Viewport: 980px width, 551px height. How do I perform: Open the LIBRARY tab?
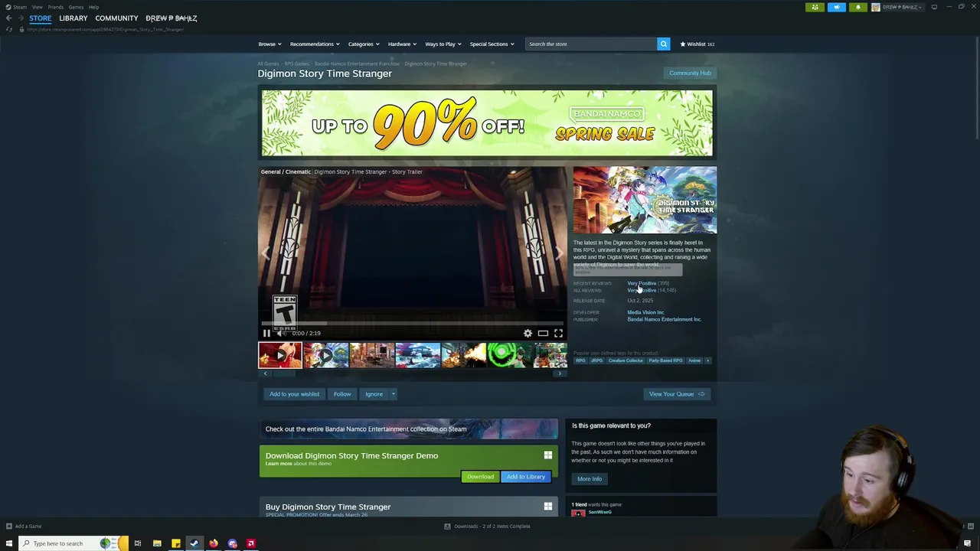click(x=73, y=18)
